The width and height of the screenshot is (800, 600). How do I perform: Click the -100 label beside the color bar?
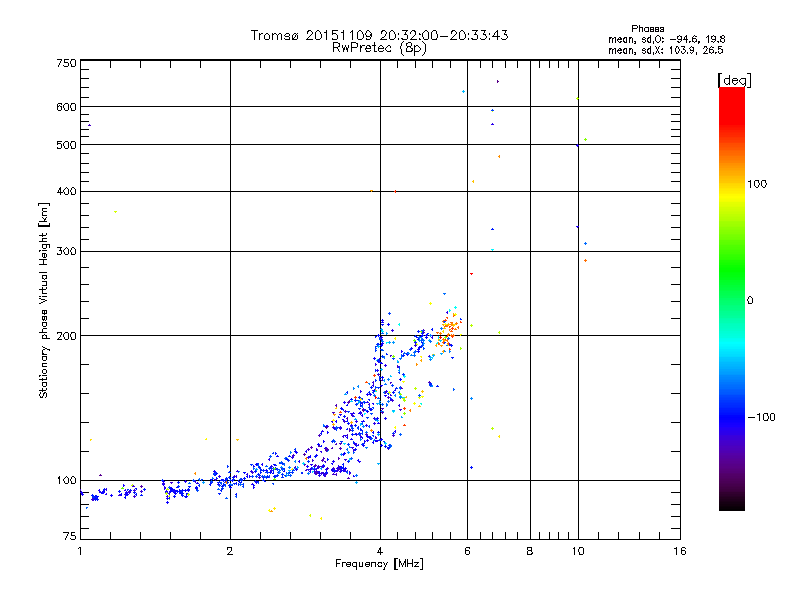[761, 417]
